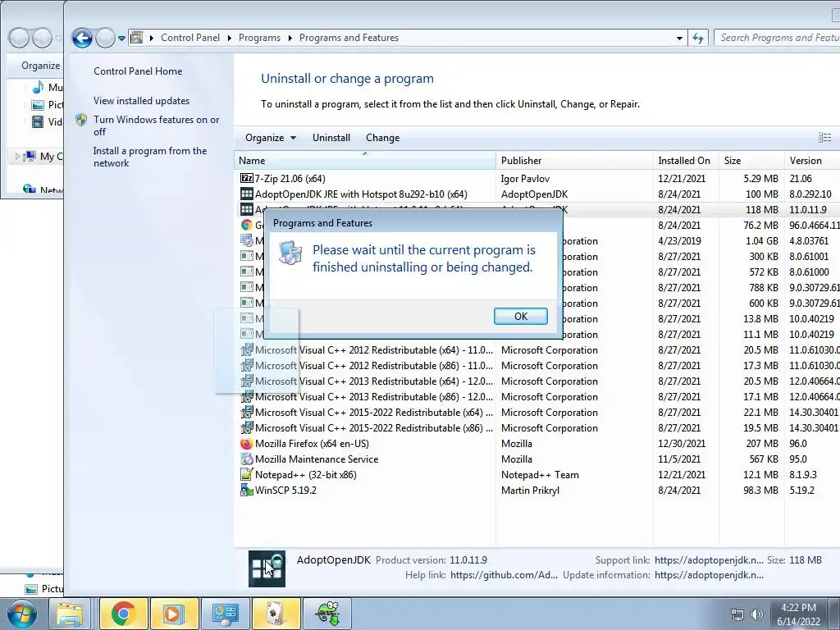The width and height of the screenshot is (840, 630).
Task: Select Visual C++ 2015-2022 Redistributable (x64)
Action: coord(373,412)
